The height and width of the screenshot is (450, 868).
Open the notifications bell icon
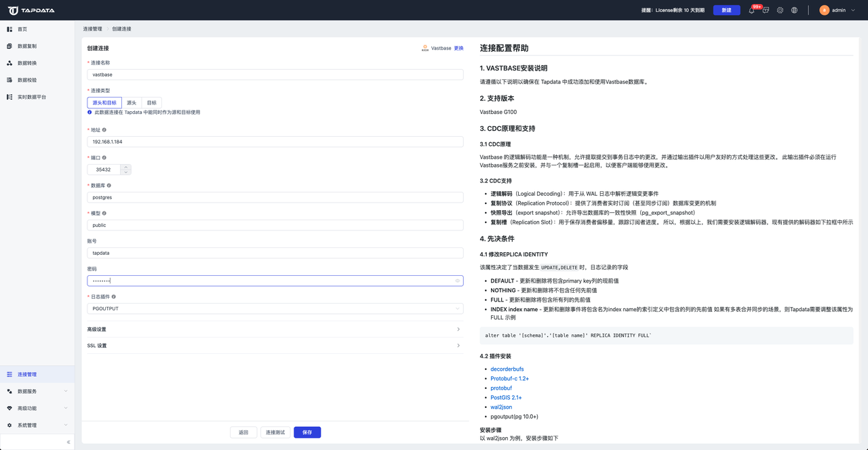751,10
